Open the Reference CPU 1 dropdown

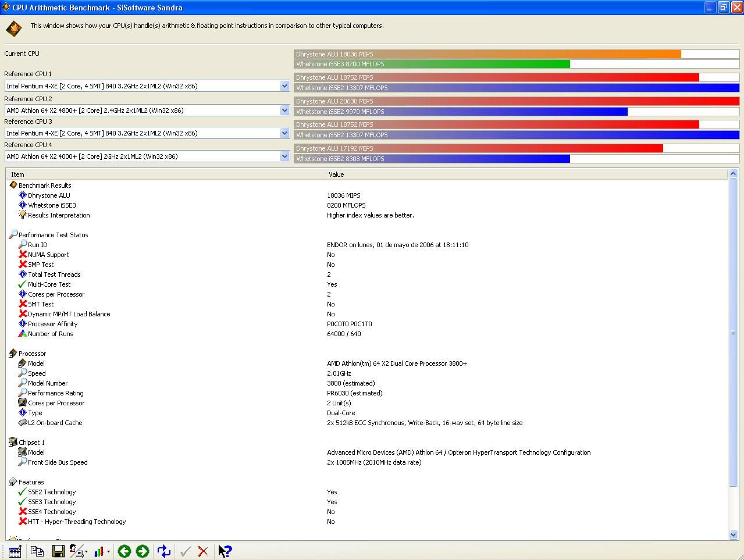284,86
